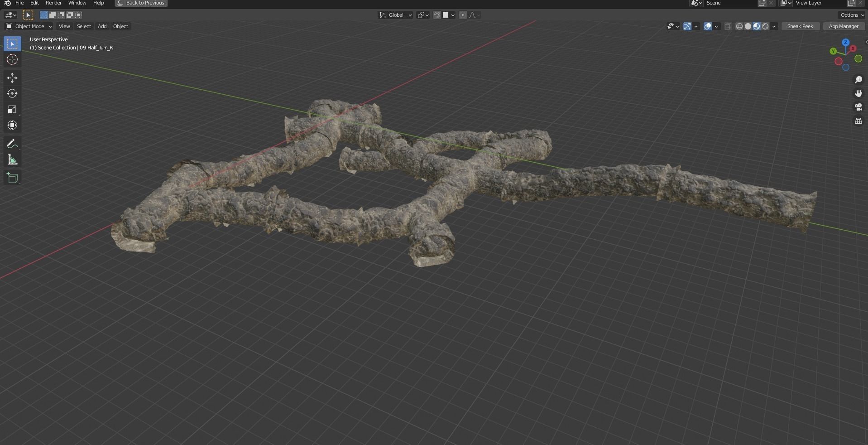Open the Help menu
This screenshot has width=868, height=445.
coord(98,3)
